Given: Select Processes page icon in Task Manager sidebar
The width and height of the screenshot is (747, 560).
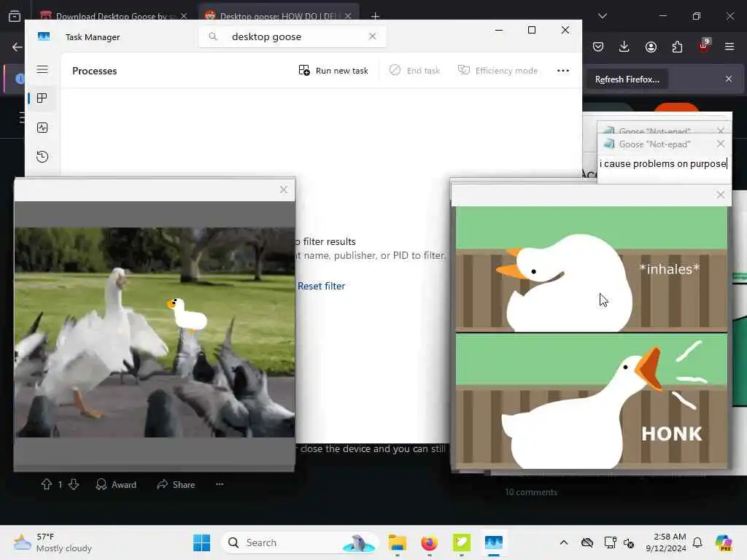Looking at the screenshot, I should 42,98.
